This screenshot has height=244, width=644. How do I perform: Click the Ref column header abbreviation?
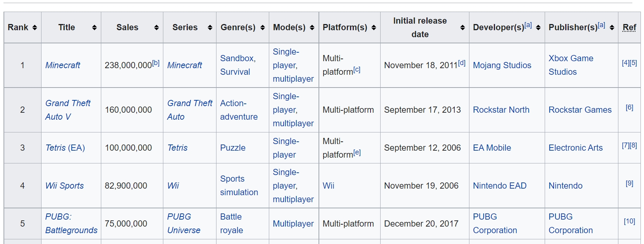tap(629, 27)
